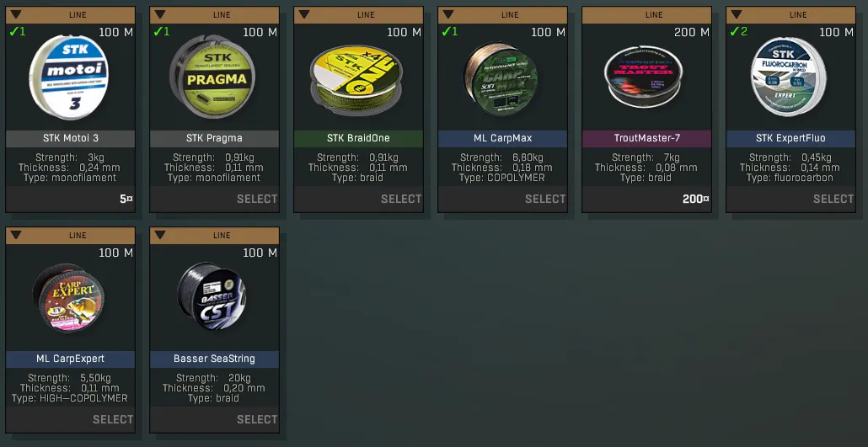Collapse the triangle on Basser SeaString card
868x447 pixels.
pos(160,235)
